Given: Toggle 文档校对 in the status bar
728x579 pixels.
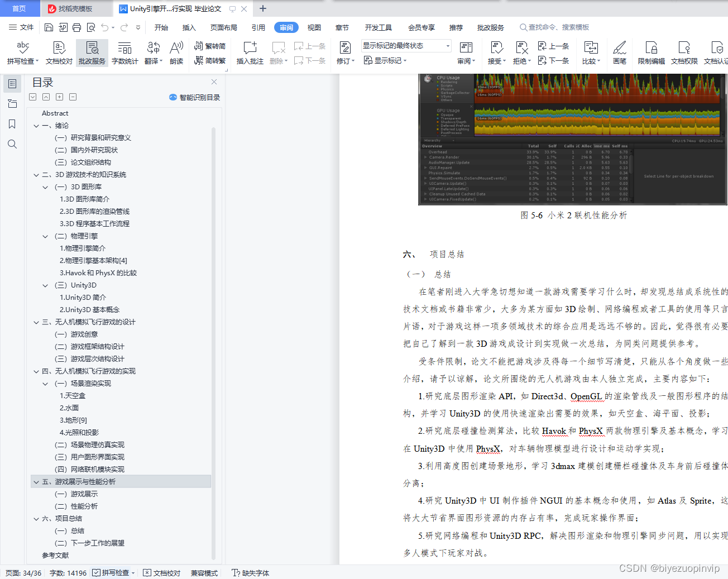Looking at the screenshot, I should (x=162, y=573).
